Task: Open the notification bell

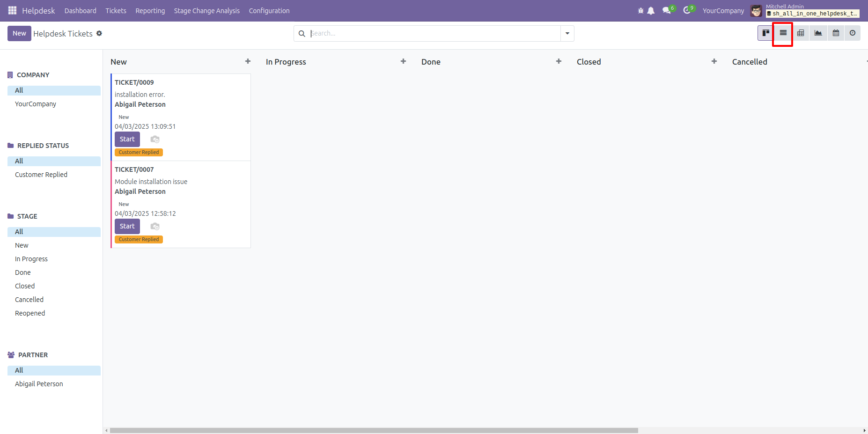Action: (651, 10)
